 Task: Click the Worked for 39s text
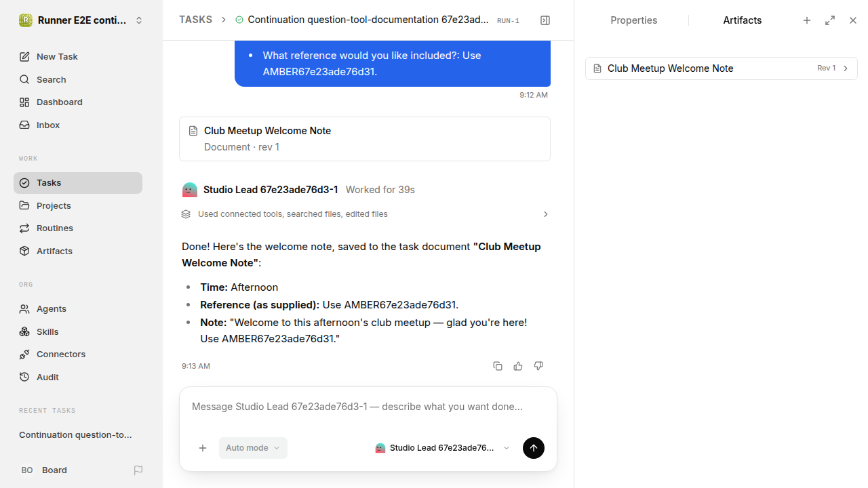click(x=380, y=190)
